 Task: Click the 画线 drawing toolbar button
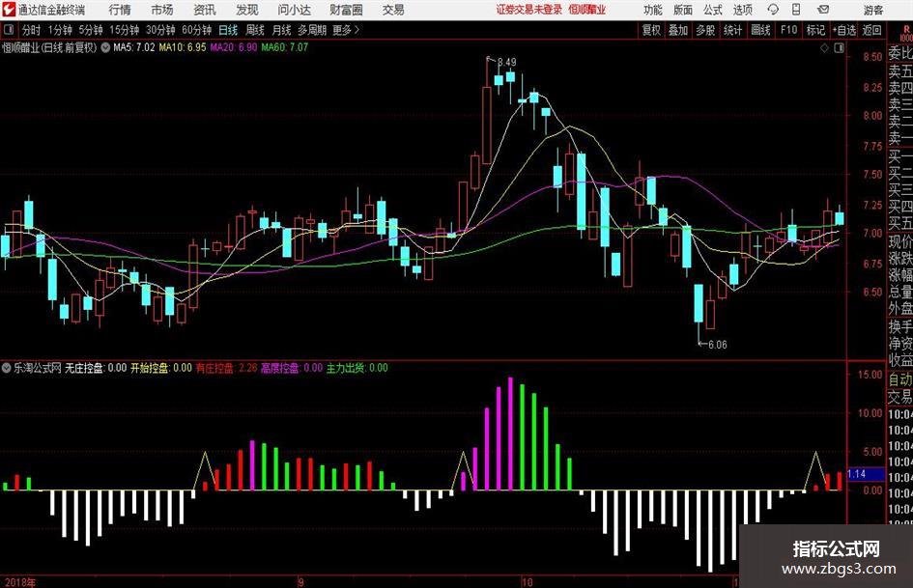click(x=760, y=30)
